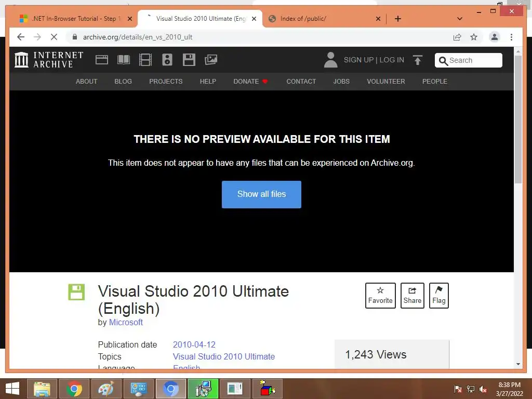Open the Software floppy disk icon

click(189, 60)
